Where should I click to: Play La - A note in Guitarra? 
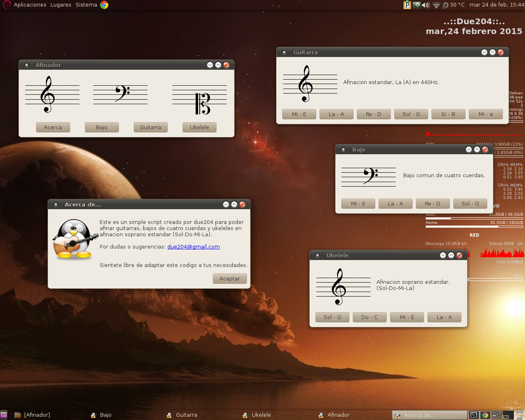click(336, 114)
